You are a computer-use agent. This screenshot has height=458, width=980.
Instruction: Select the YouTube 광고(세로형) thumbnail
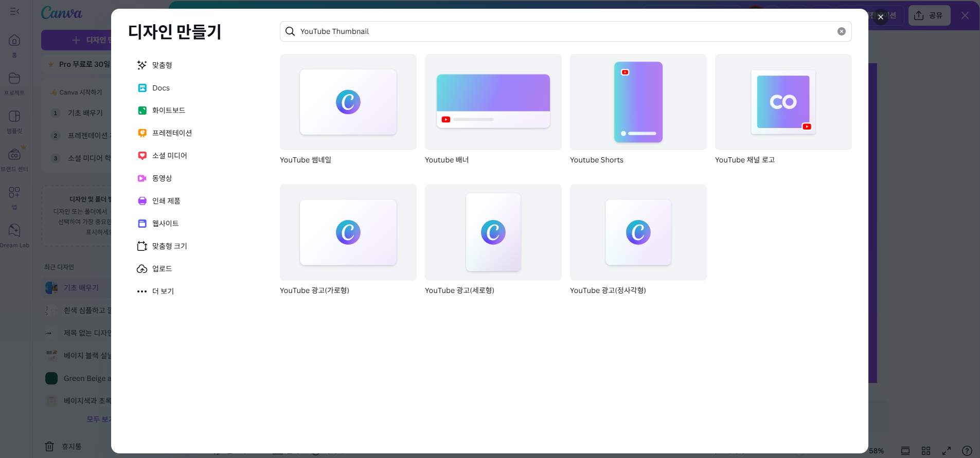pos(493,232)
